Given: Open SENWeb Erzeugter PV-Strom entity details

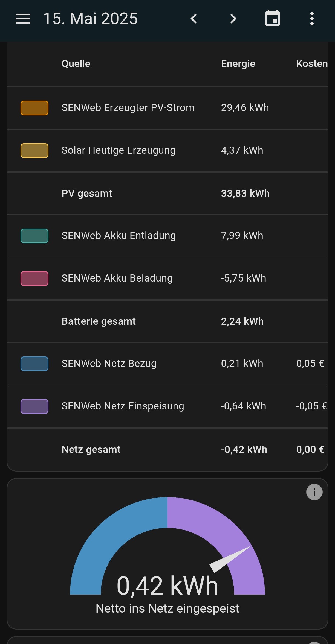Looking at the screenshot, I should click(128, 108).
